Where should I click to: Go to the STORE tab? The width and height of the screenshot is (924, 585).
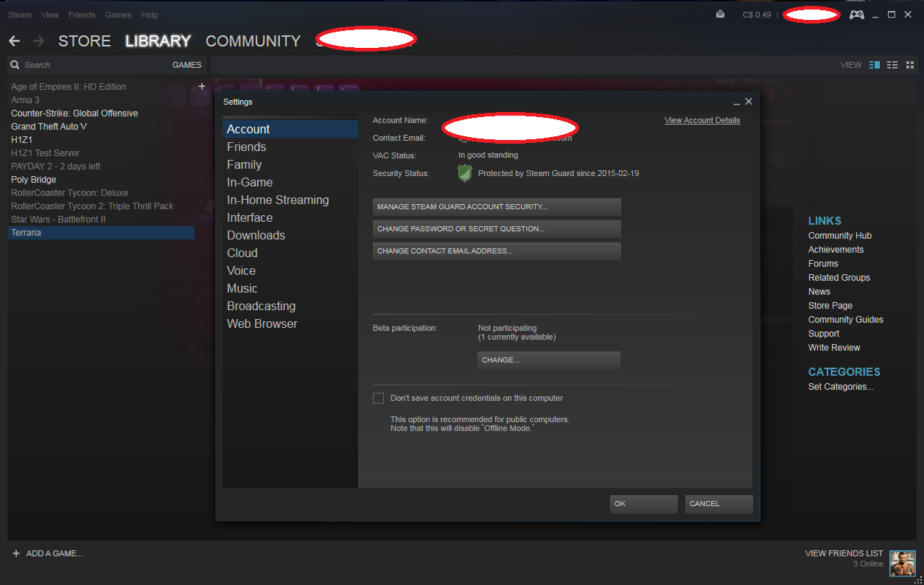pyautogui.click(x=85, y=41)
